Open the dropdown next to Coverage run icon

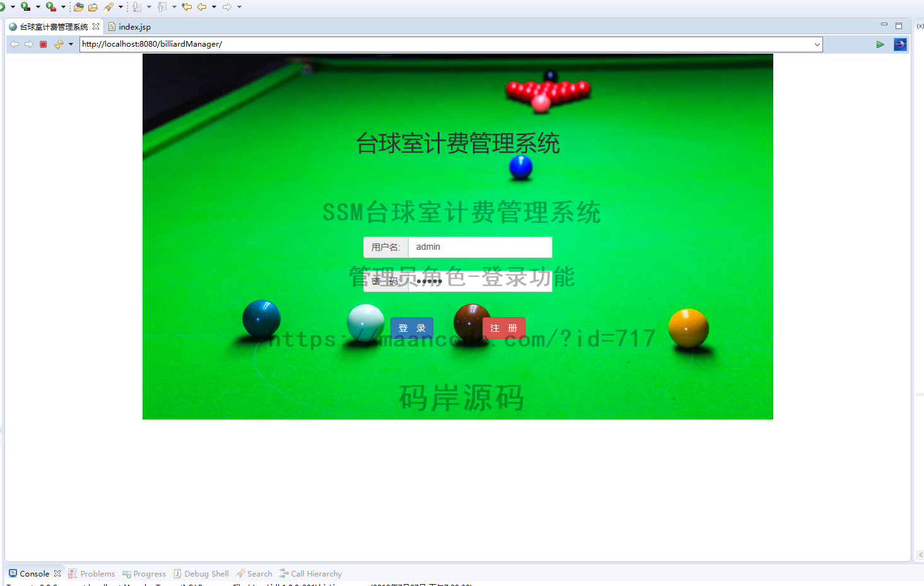38,7
